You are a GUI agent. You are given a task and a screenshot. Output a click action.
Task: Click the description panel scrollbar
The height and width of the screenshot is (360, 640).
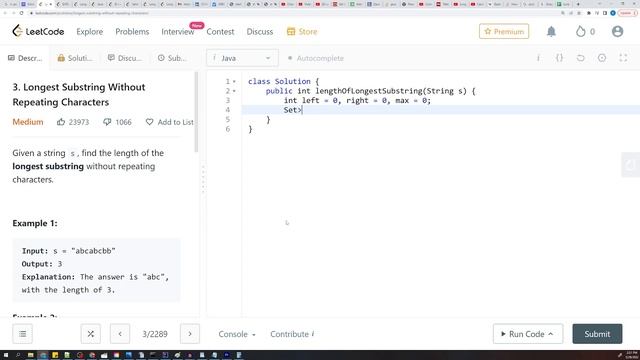pos(196,112)
